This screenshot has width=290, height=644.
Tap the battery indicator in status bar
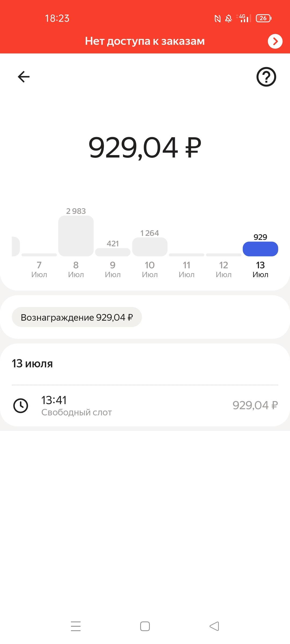[x=263, y=18]
